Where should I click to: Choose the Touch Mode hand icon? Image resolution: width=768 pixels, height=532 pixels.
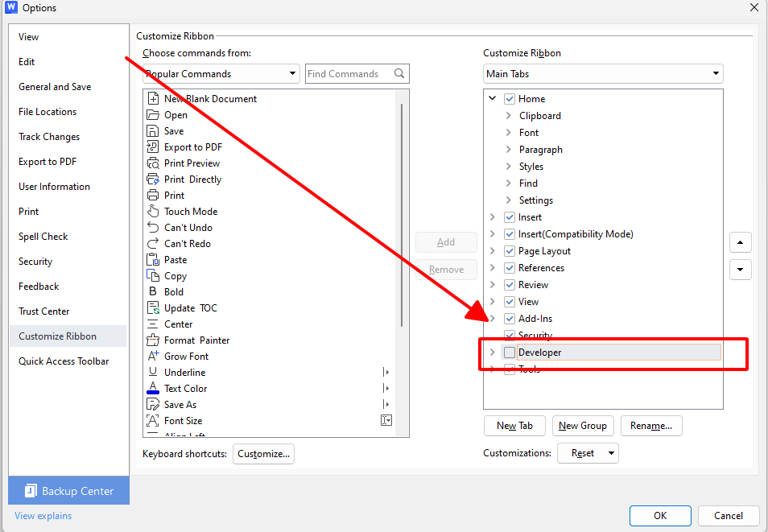point(153,211)
